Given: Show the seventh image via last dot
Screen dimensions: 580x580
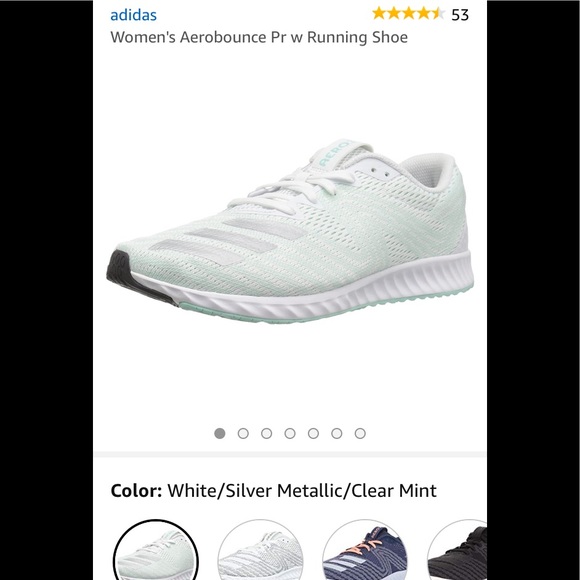Looking at the screenshot, I should (x=360, y=433).
